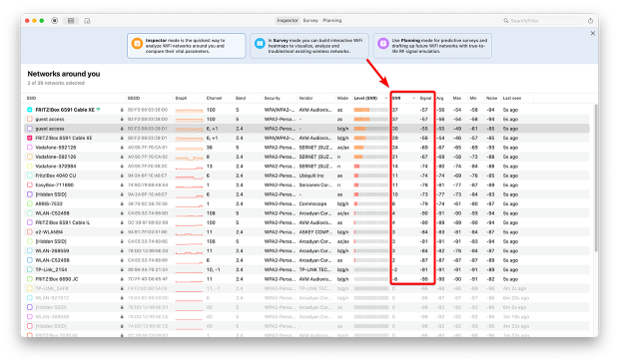This screenshot has height=364, width=619.
Task: Switch to the Inspector tab
Action: click(x=288, y=21)
